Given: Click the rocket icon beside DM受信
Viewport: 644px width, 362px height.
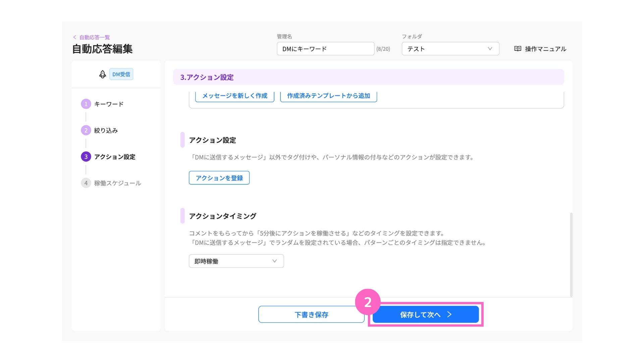Looking at the screenshot, I should click(103, 74).
